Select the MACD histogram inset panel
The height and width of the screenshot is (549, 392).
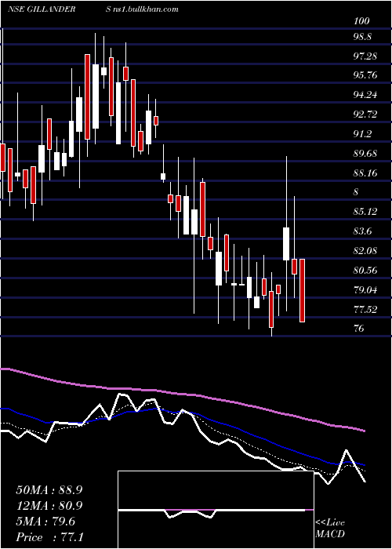click(x=216, y=510)
